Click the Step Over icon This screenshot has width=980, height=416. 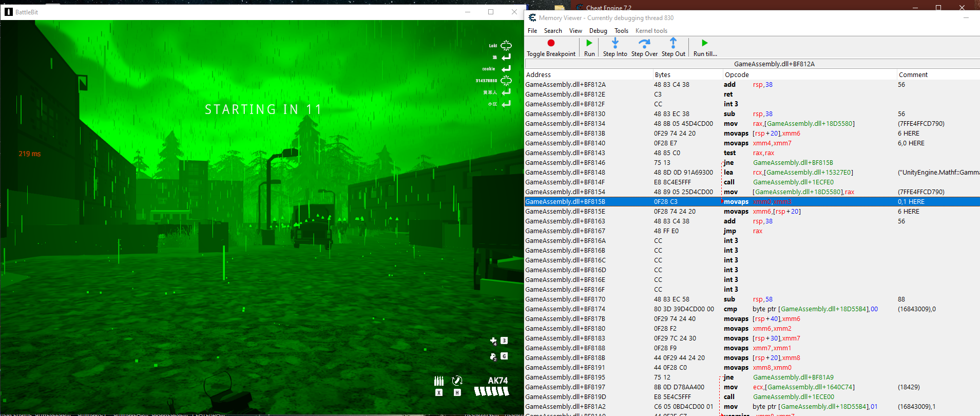[x=644, y=43]
